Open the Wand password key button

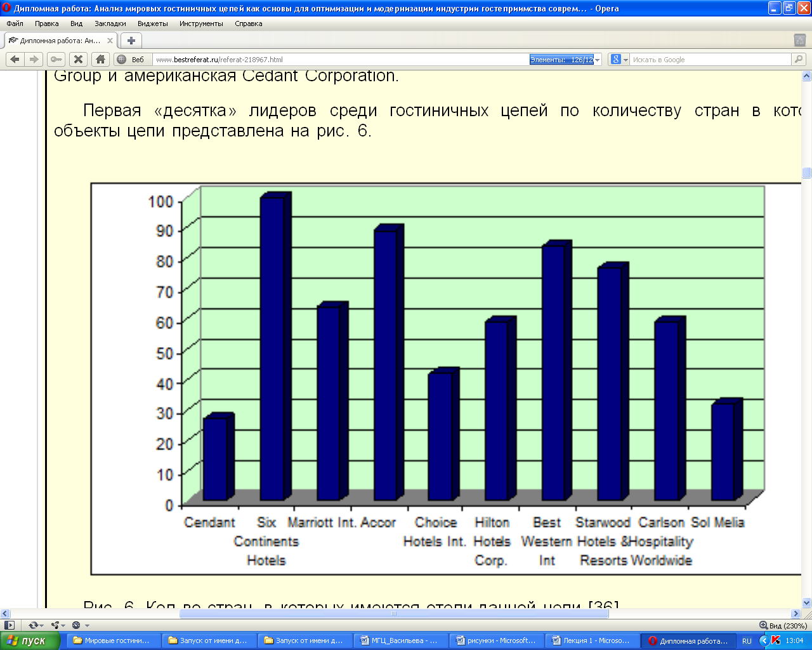click(x=56, y=59)
